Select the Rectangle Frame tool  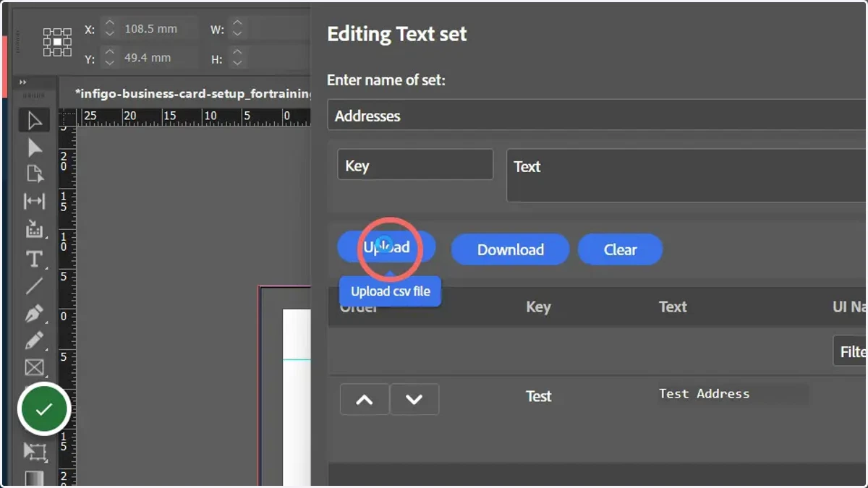[x=34, y=367]
